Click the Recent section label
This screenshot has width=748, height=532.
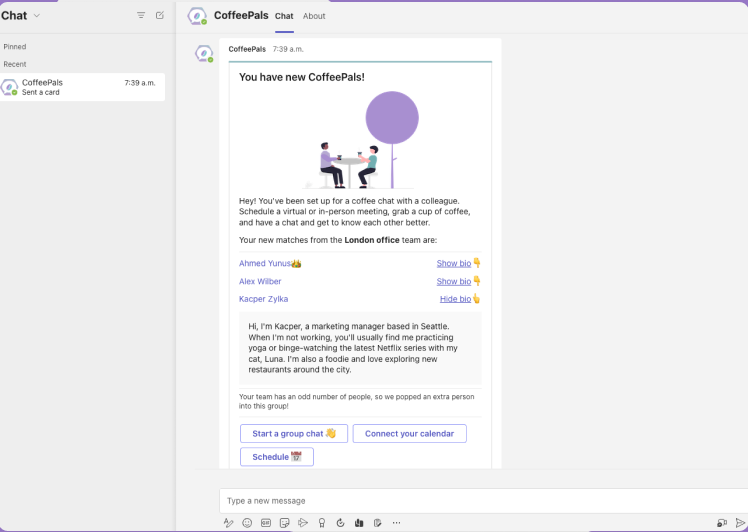(x=15, y=64)
